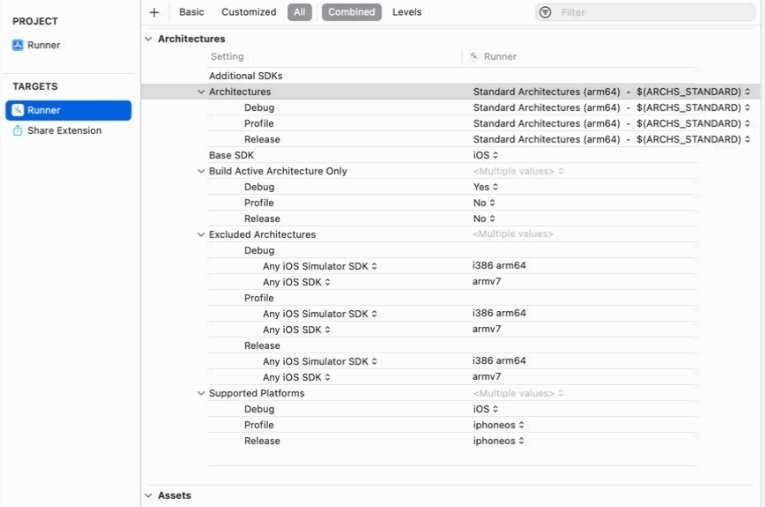Collapse the Architectures section header
Image resolution: width=765 pixels, height=507 pixels.
coord(149,39)
